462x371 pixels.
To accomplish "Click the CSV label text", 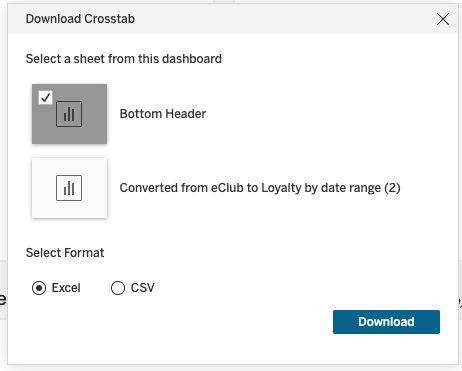I will pos(143,288).
